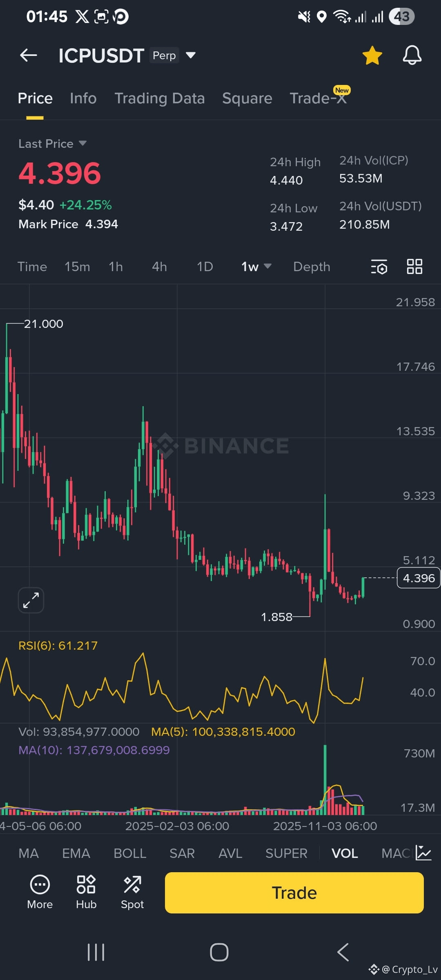Select the ICPUSDT pair title
Image resolution: width=441 pixels, height=980 pixels.
[x=101, y=56]
